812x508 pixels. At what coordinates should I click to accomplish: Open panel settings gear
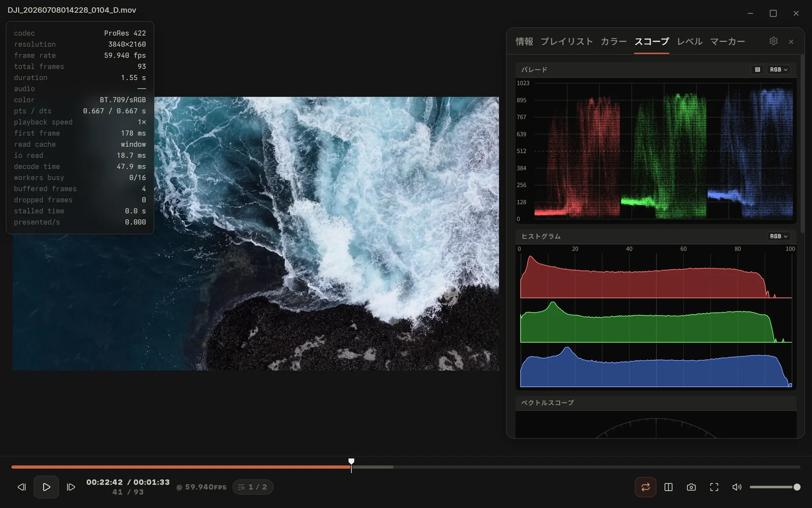tap(773, 41)
